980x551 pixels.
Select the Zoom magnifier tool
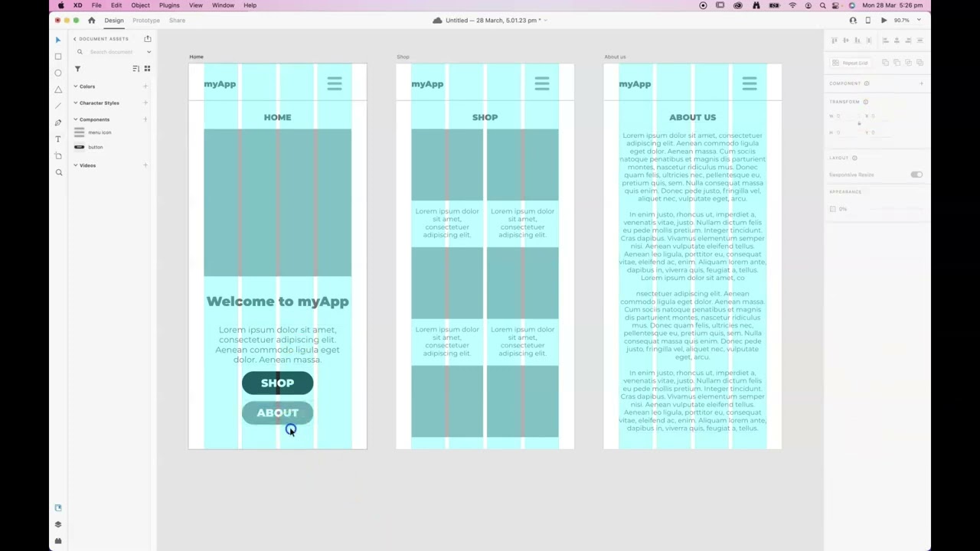pos(58,173)
